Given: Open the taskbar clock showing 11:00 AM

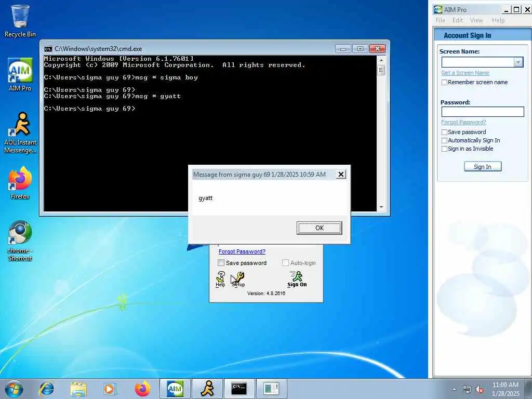Looking at the screenshot, I should coord(505,389).
